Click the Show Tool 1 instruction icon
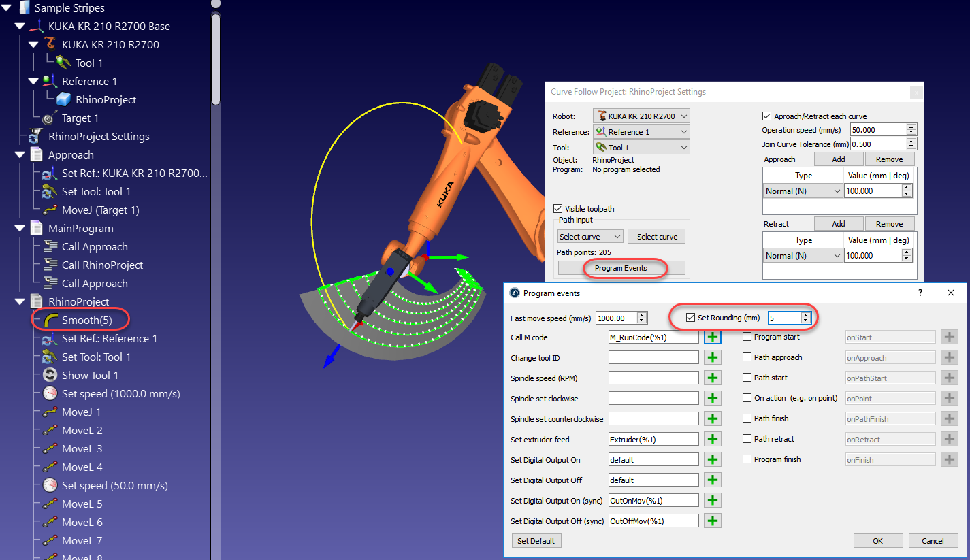 point(50,375)
